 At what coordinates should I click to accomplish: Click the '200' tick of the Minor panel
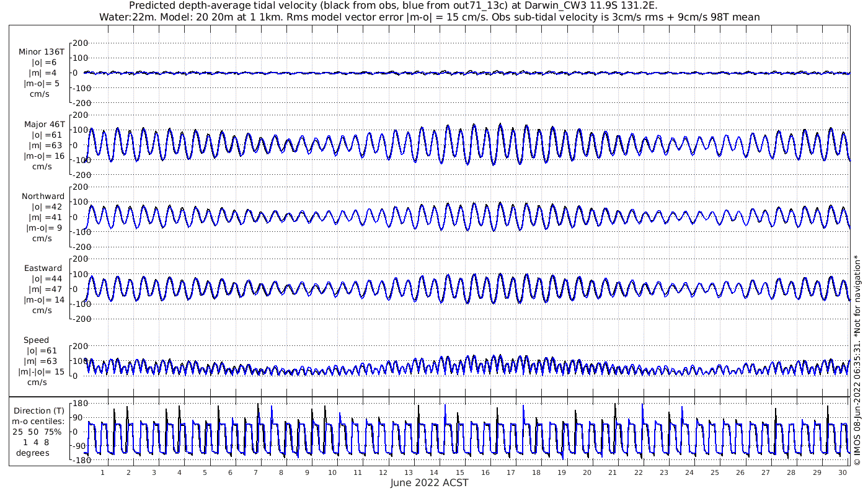[x=81, y=43]
